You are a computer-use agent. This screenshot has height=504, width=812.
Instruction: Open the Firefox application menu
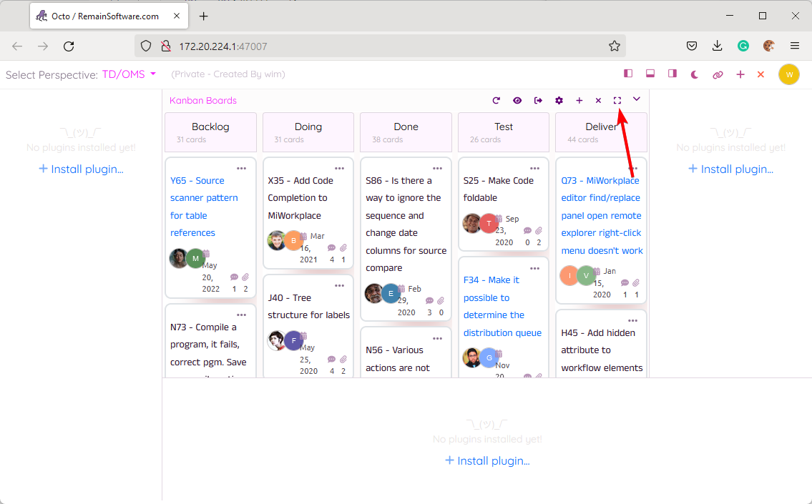click(794, 46)
